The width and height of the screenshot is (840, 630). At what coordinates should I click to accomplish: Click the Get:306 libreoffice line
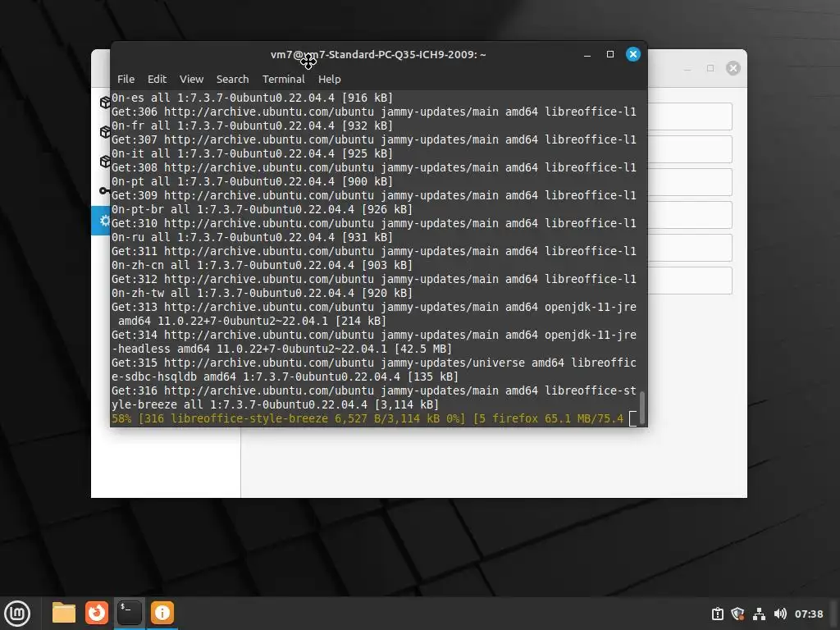tap(374, 118)
